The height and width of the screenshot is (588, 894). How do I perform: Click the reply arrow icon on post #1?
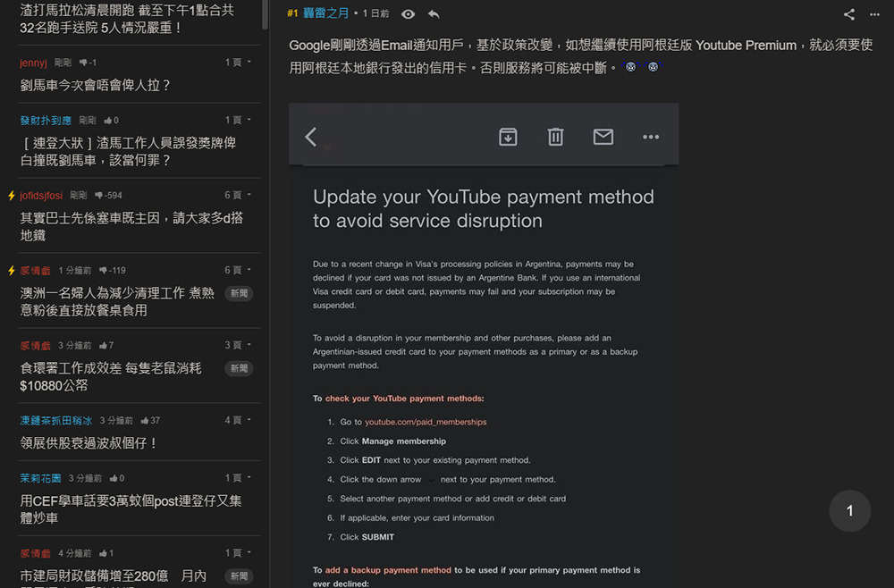point(434,14)
